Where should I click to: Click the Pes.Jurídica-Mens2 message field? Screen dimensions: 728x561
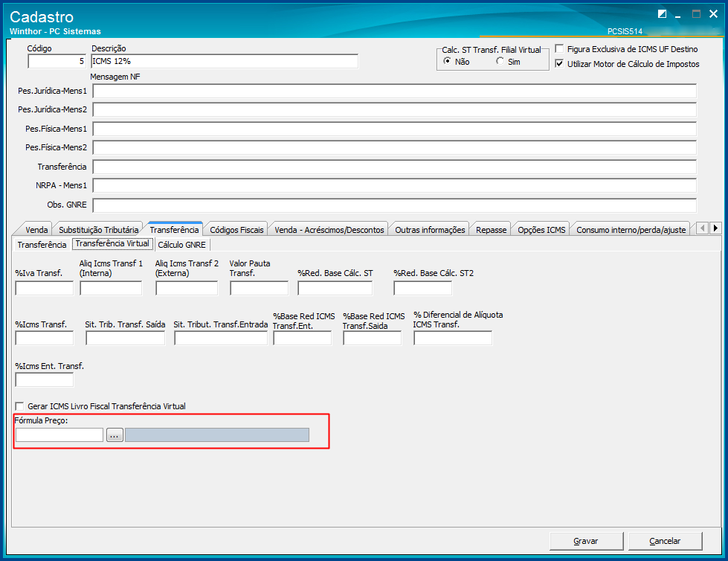click(x=395, y=109)
